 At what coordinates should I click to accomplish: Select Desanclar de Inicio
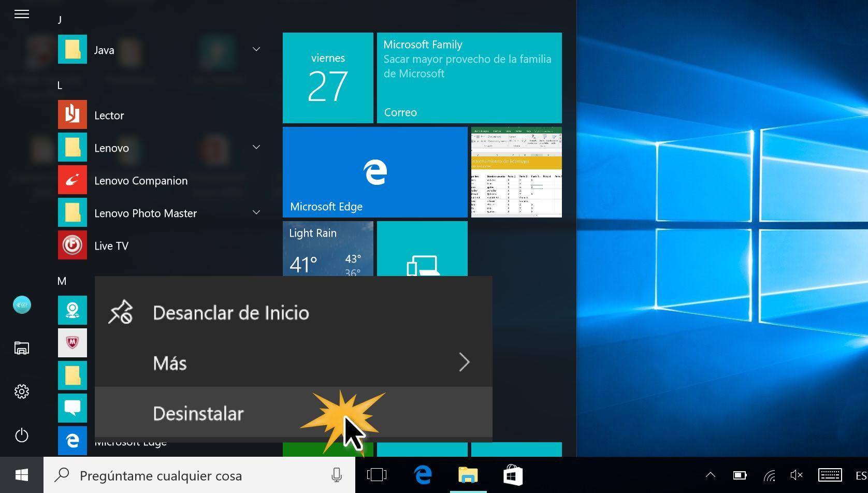tap(293, 312)
